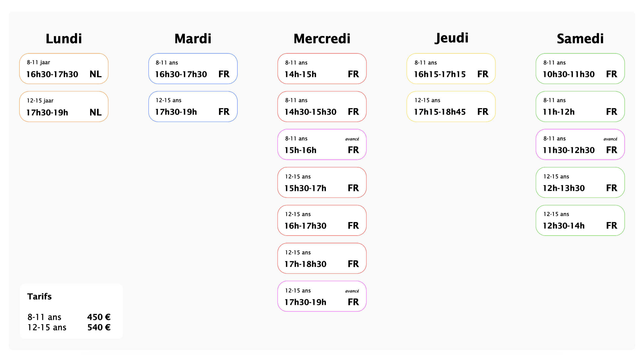The image size is (644, 355).
Task: Click the Mercredi column heading
Action: (x=322, y=39)
